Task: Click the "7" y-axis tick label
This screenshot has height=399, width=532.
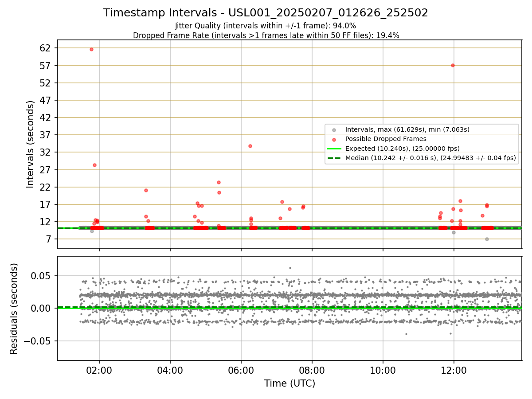Action: tap(48, 239)
